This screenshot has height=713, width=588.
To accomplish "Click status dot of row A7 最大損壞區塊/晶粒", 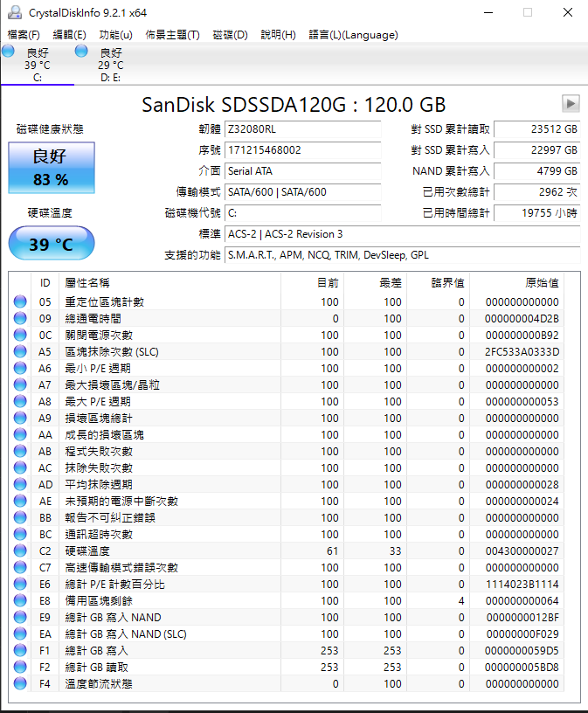I will (20, 384).
